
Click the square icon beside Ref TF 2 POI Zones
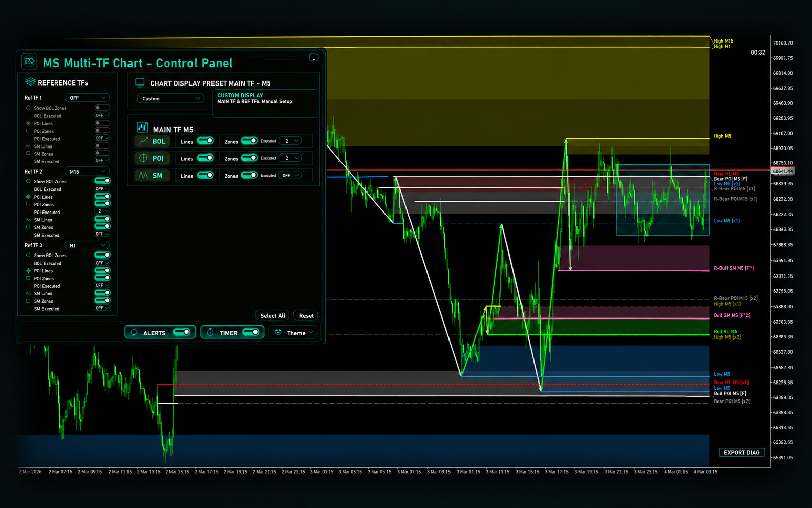28,204
